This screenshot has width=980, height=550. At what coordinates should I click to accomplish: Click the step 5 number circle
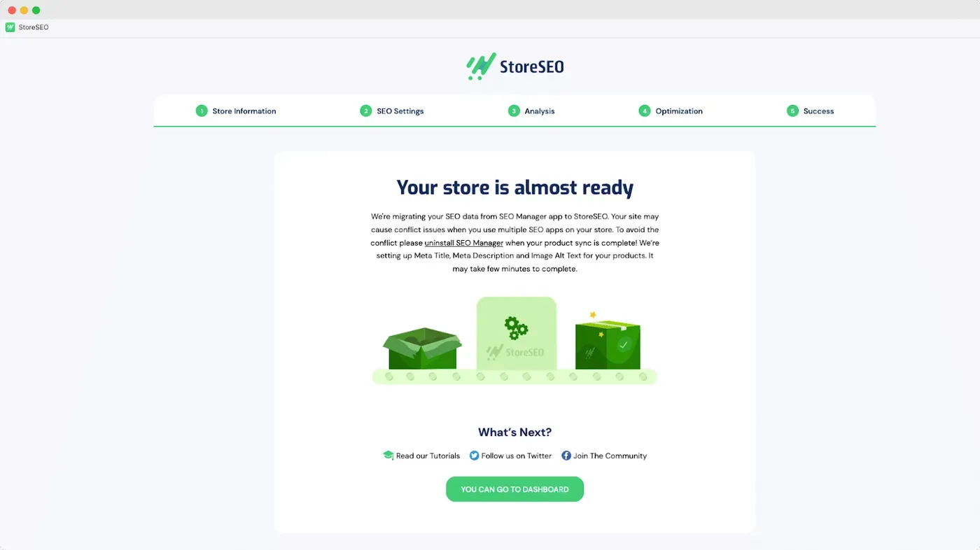792,111
